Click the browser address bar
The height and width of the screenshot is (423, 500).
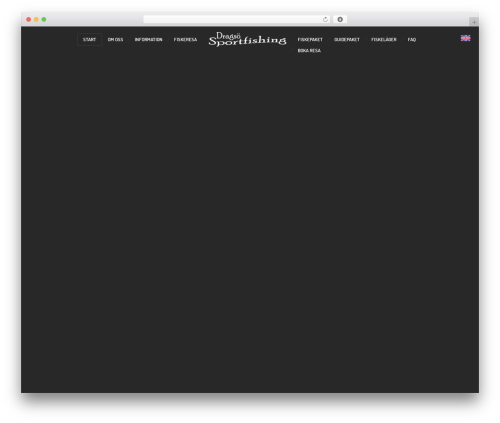point(237,19)
